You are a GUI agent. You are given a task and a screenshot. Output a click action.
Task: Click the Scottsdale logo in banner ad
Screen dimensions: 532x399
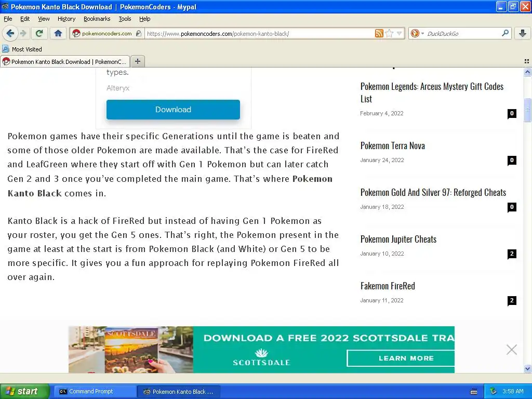(x=261, y=357)
